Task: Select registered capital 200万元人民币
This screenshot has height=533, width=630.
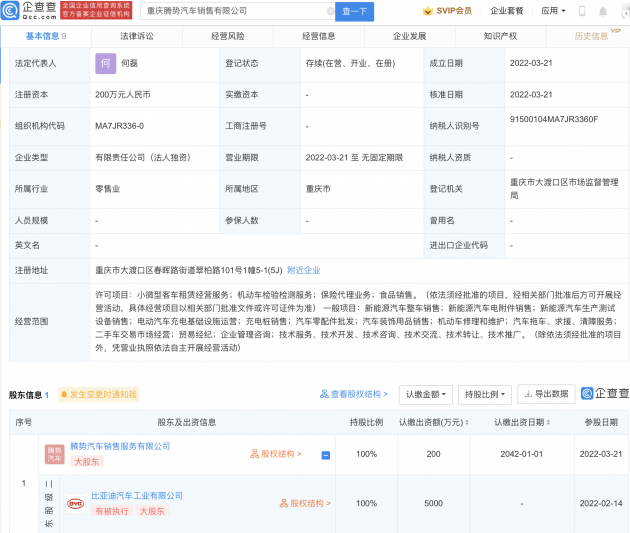Action: pyautogui.click(x=123, y=95)
